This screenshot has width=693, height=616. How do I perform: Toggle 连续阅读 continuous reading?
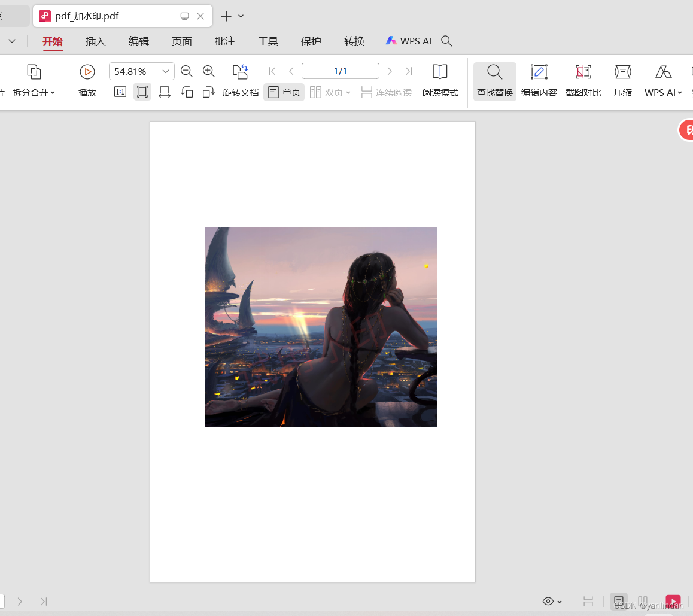click(x=386, y=92)
